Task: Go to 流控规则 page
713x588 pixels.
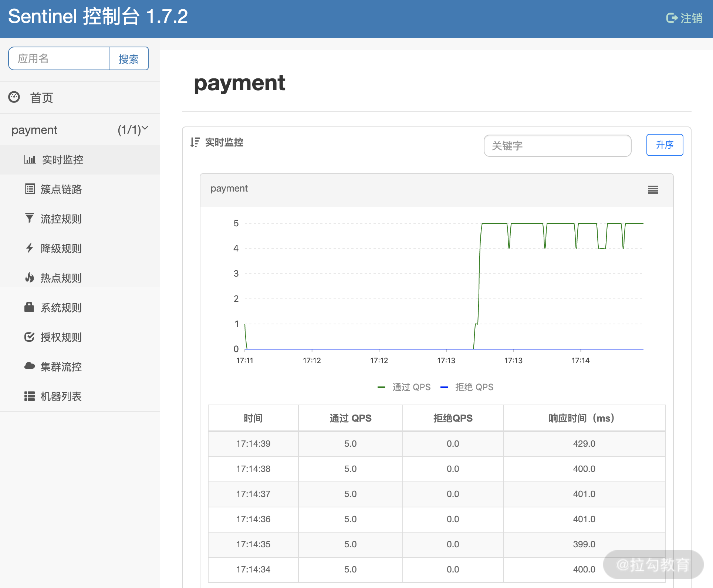Action: click(80, 219)
